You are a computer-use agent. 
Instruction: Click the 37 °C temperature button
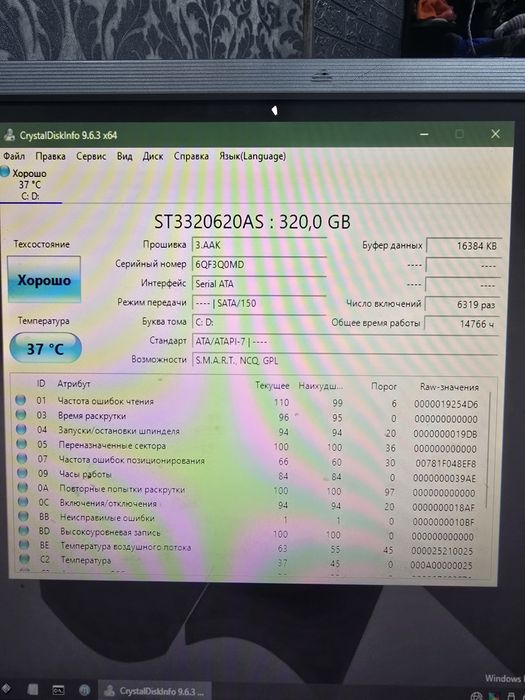tap(45, 348)
